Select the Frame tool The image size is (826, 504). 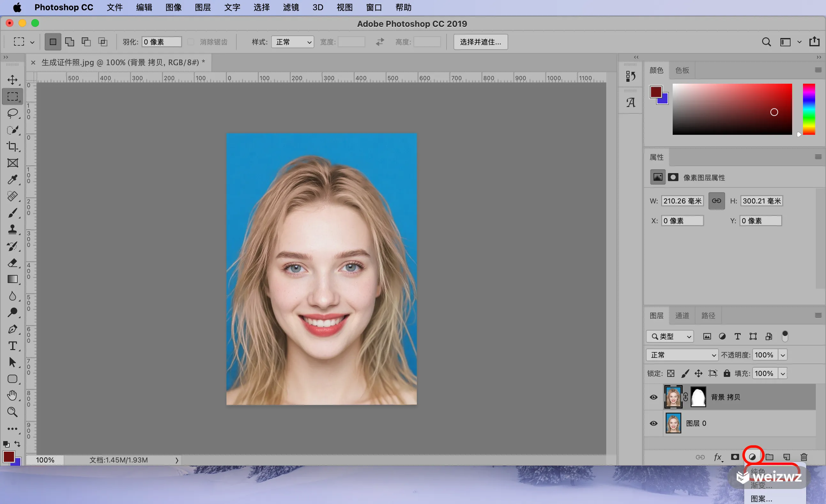12,163
